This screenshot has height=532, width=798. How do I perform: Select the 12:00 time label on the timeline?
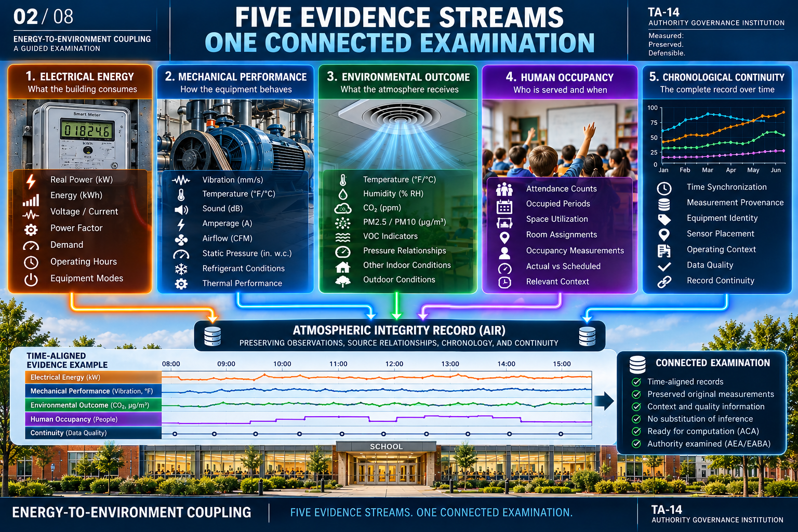point(394,364)
